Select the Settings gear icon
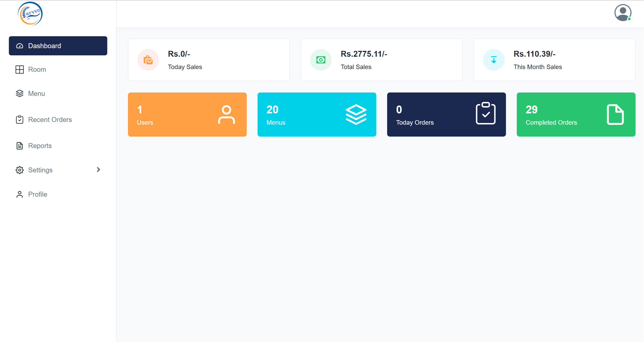The image size is (644, 342). [x=20, y=170]
